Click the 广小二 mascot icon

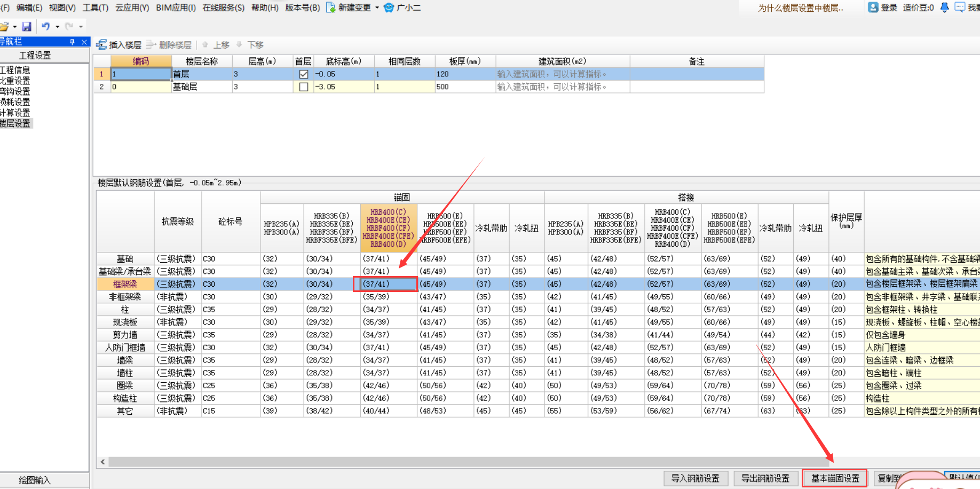pyautogui.click(x=389, y=7)
